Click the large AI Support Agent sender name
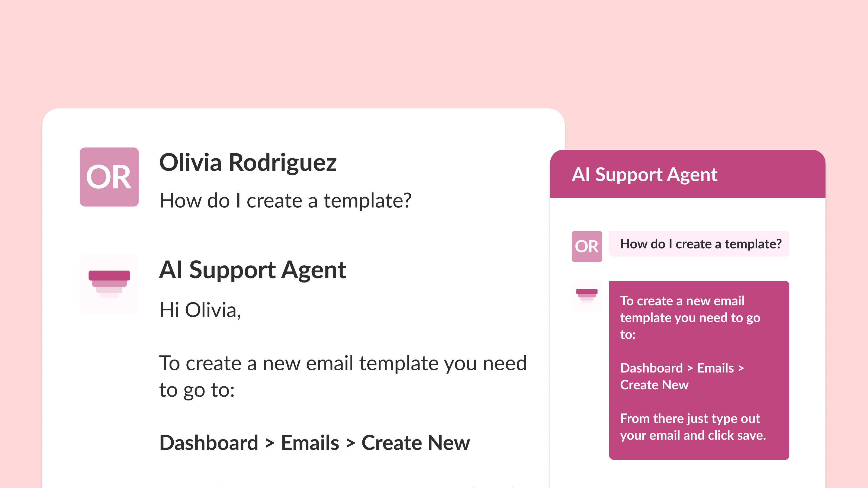 [x=252, y=270]
